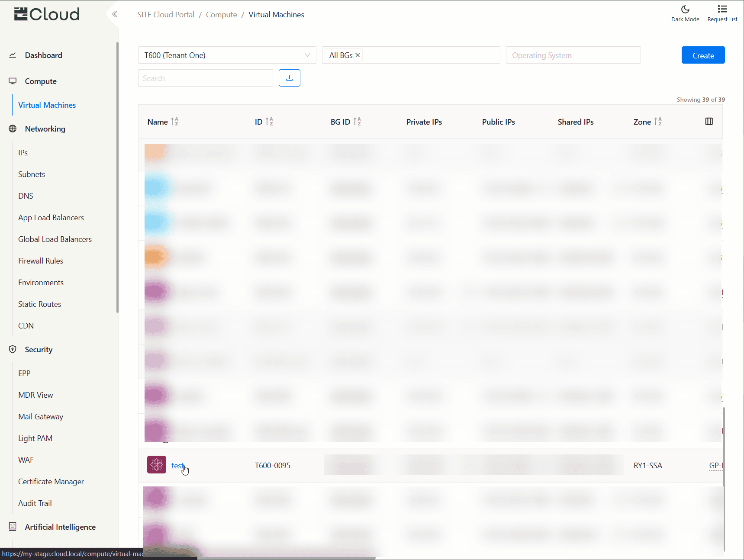Sort table by Zone column
Viewport: 744px width, 560px height.
coord(658,122)
